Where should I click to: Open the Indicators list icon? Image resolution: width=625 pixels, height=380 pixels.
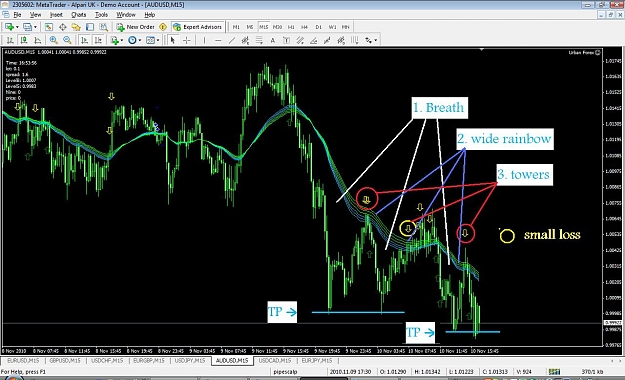pos(115,40)
